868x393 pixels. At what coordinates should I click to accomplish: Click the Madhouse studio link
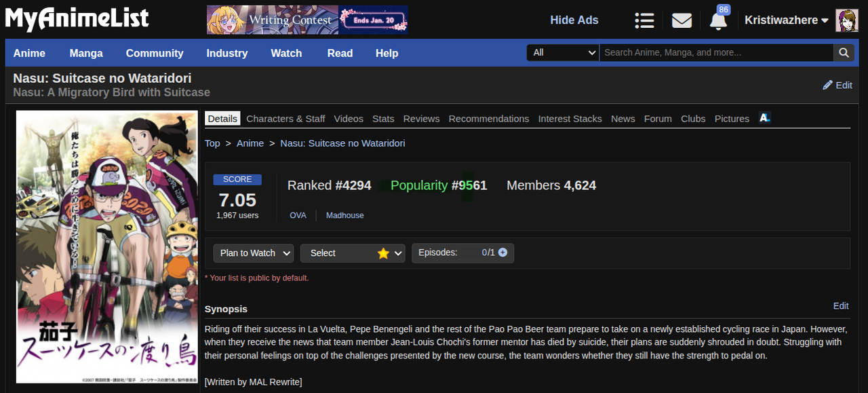(x=344, y=215)
